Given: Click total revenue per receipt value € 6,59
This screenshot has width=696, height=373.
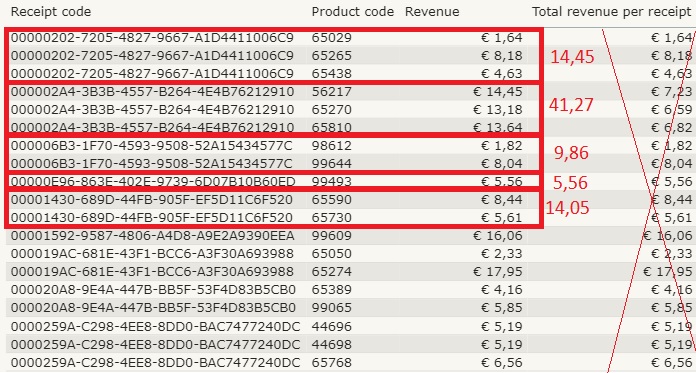Looking at the screenshot, I should 672,109.
